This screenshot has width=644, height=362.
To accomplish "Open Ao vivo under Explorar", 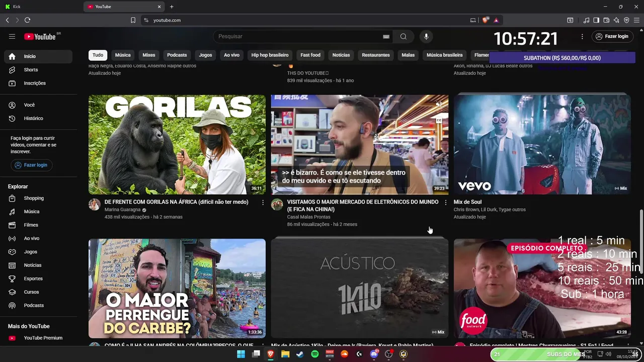I will pyautogui.click(x=38, y=238).
